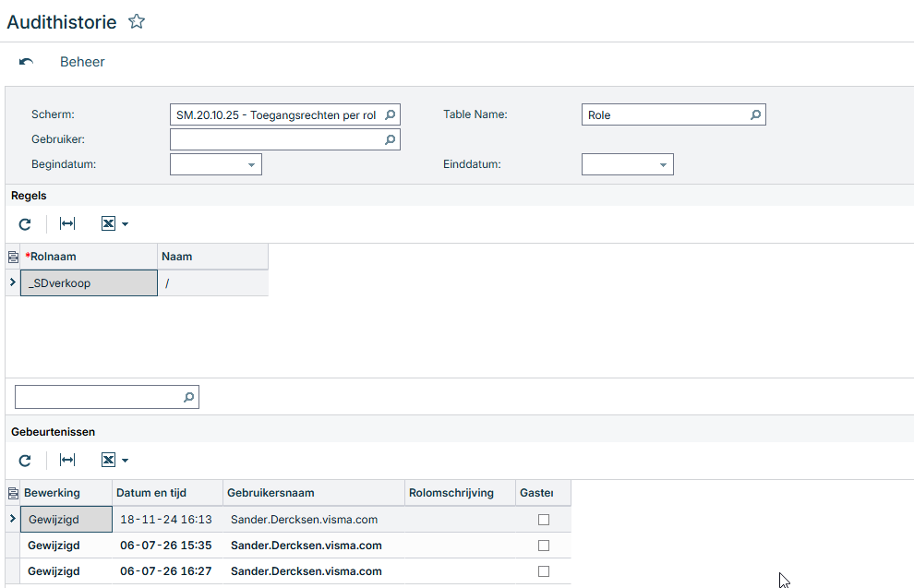The image size is (914, 588).
Task: Open lookup magnifier in Table Name field
Action: (755, 114)
